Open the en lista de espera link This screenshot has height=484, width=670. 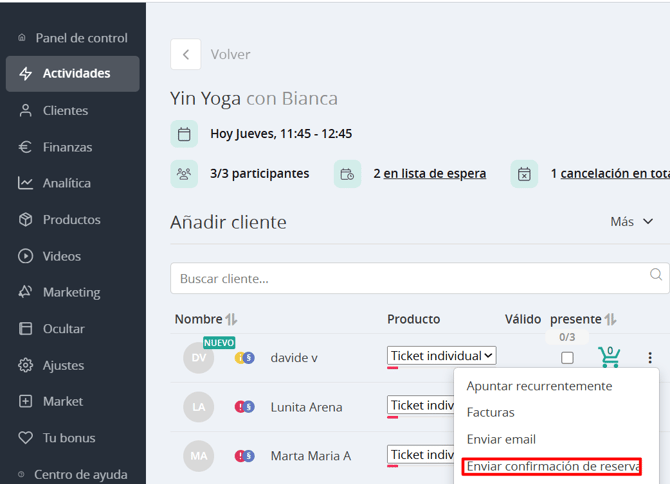[x=435, y=173]
